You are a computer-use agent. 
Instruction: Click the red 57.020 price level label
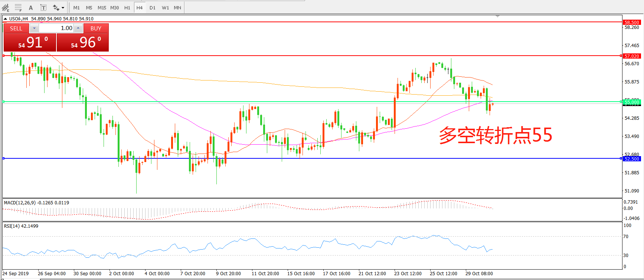[x=631, y=56]
